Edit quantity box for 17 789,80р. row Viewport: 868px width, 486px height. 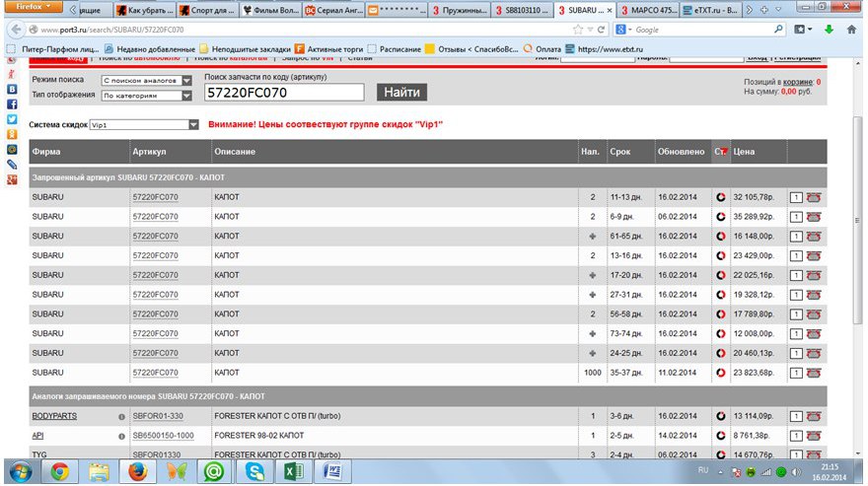coord(795,314)
